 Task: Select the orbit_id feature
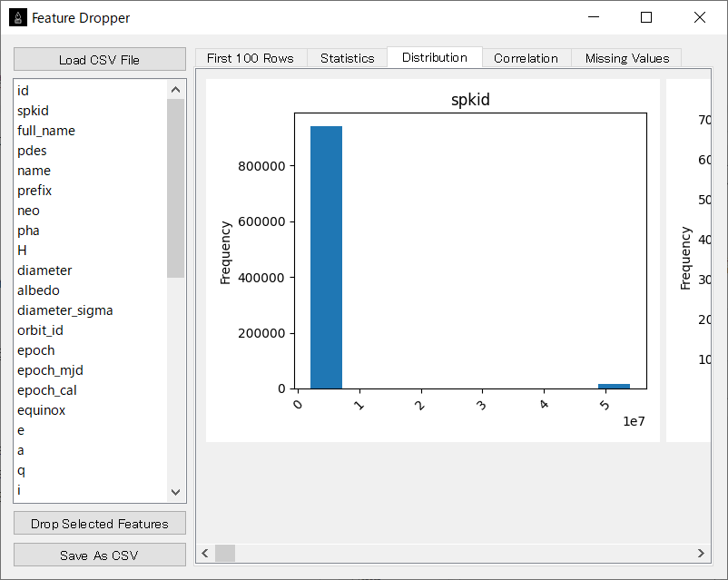pyautogui.click(x=91, y=330)
